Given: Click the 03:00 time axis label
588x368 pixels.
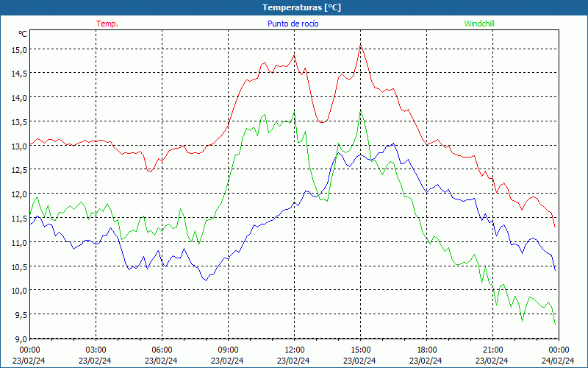Looking at the screenshot, I should [x=96, y=350].
